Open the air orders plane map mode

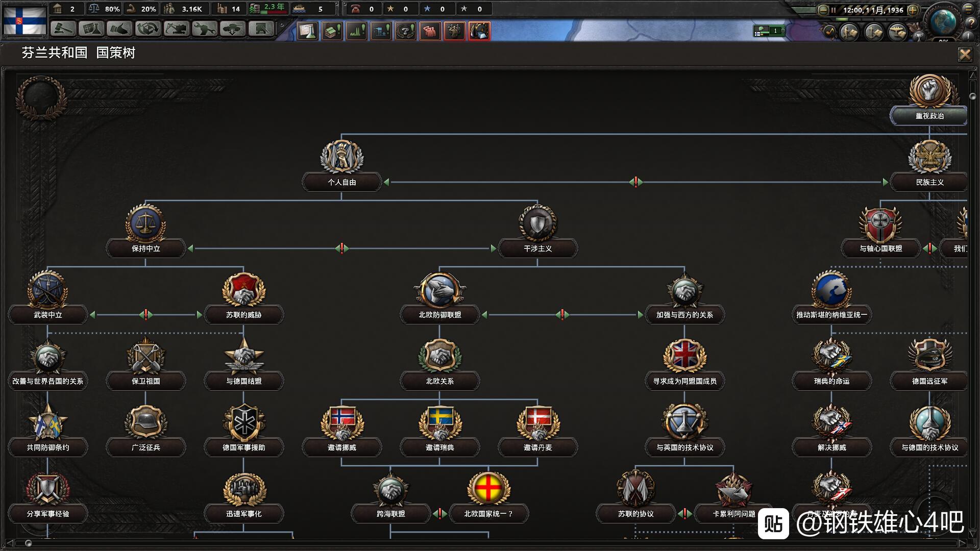[897, 32]
